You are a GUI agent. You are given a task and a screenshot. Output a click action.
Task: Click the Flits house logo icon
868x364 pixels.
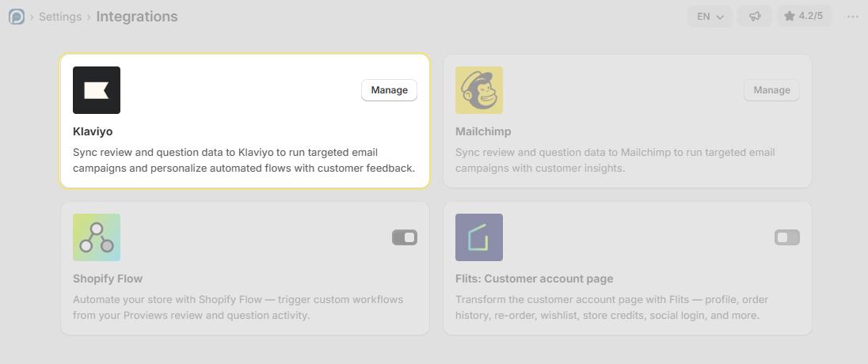tap(479, 237)
